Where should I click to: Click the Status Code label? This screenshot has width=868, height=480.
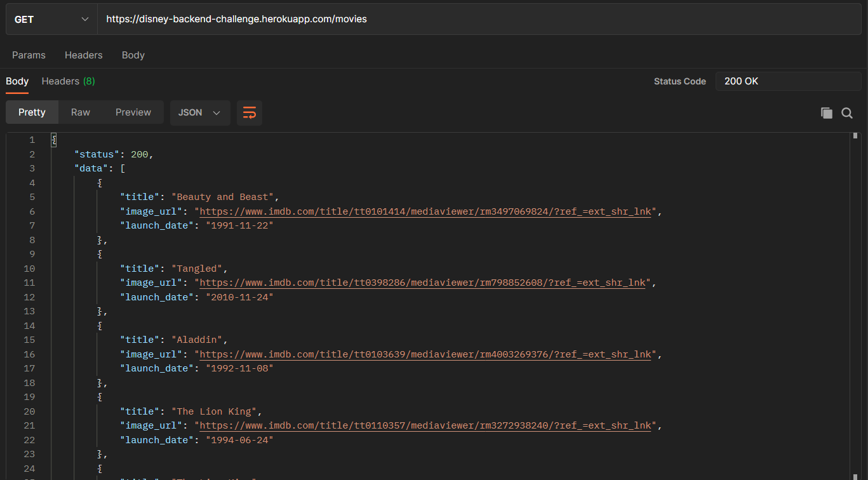pyautogui.click(x=680, y=81)
